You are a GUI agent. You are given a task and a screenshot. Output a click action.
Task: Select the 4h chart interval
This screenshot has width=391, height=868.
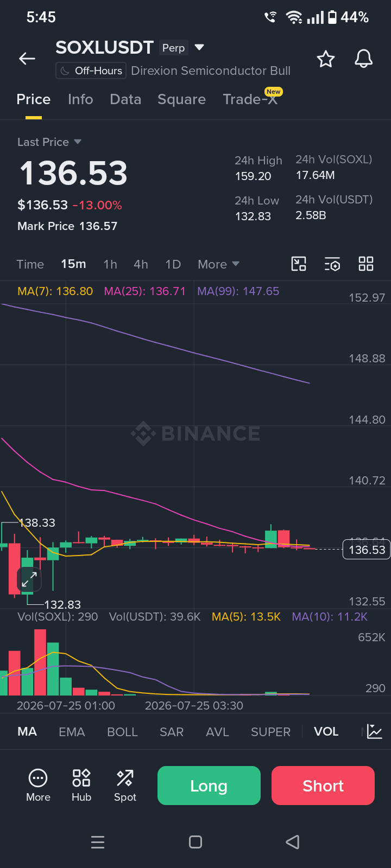pos(141,264)
